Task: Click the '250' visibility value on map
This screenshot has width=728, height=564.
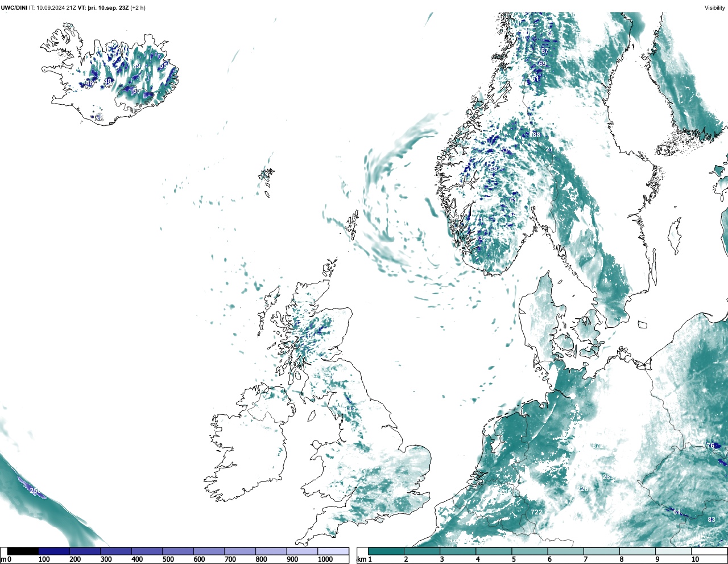Action: pyautogui.click(x=35, y=491)
